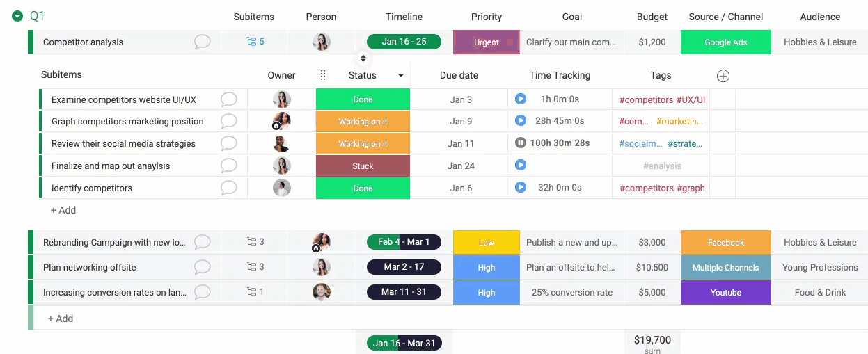Pause time tracking on Review social media strategies
The width and height of the screenshot is (868, 354).
click(x=520, y=143)
